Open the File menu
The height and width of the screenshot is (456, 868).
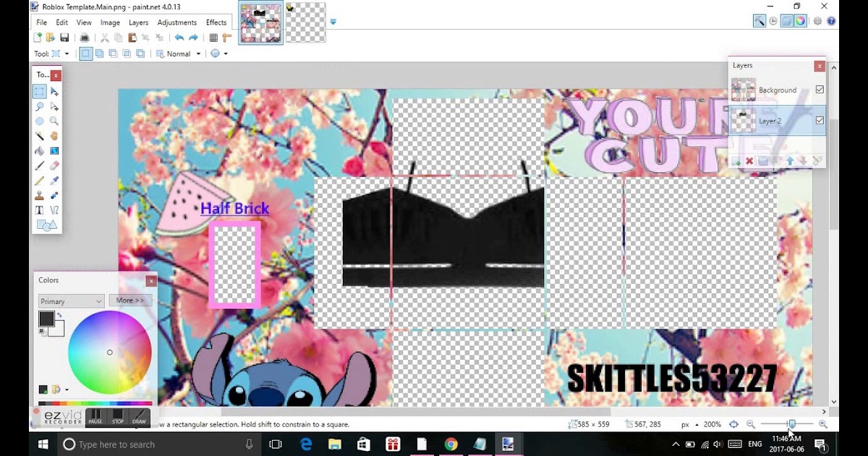click(42, 22)
